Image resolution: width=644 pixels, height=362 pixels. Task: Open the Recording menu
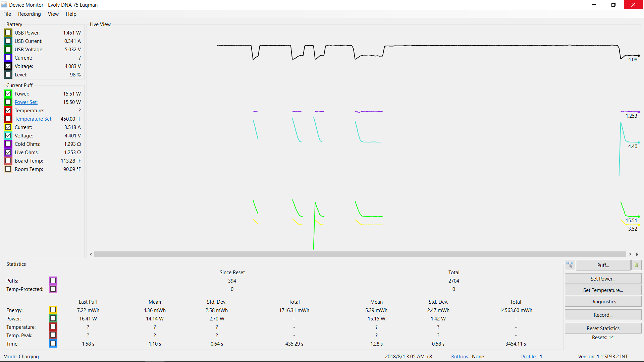(29, 14)
